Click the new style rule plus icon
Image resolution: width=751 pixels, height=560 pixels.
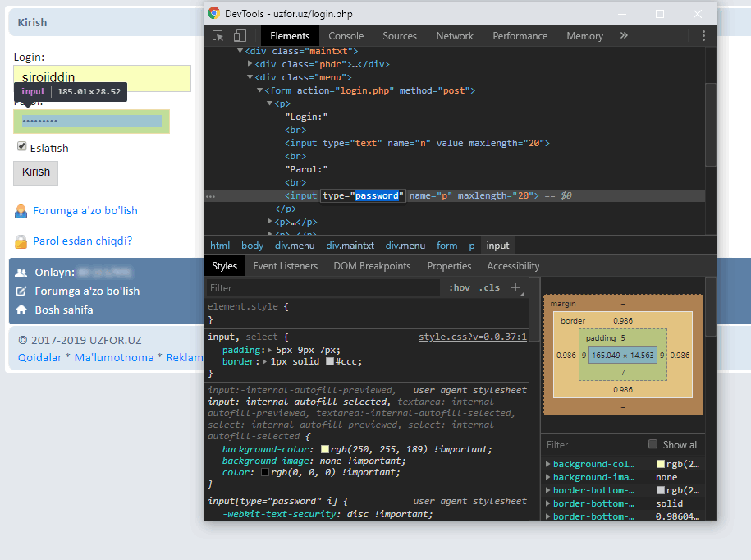click(x=515, y=287)
